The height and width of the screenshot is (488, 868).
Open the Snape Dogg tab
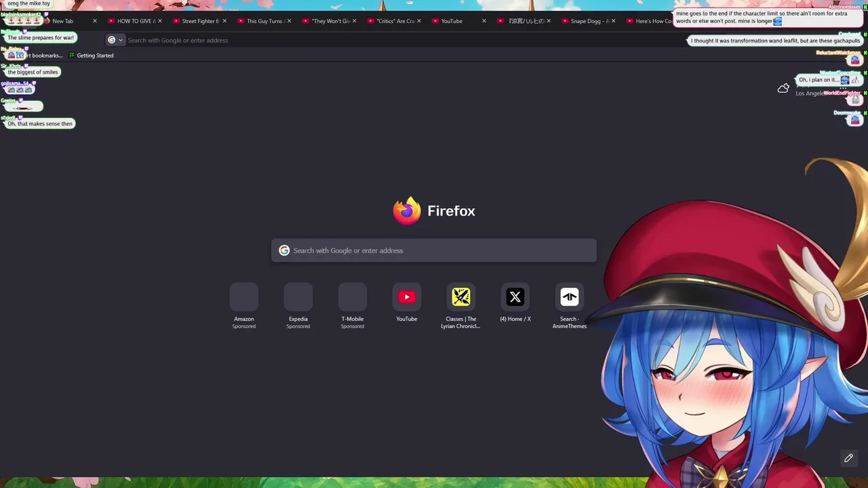click(x=589, y=21)
